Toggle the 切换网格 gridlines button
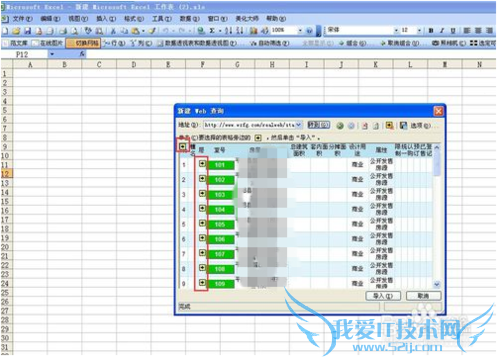Image resolution: width=500 pixels, height=362 pixels. point(83,43)
